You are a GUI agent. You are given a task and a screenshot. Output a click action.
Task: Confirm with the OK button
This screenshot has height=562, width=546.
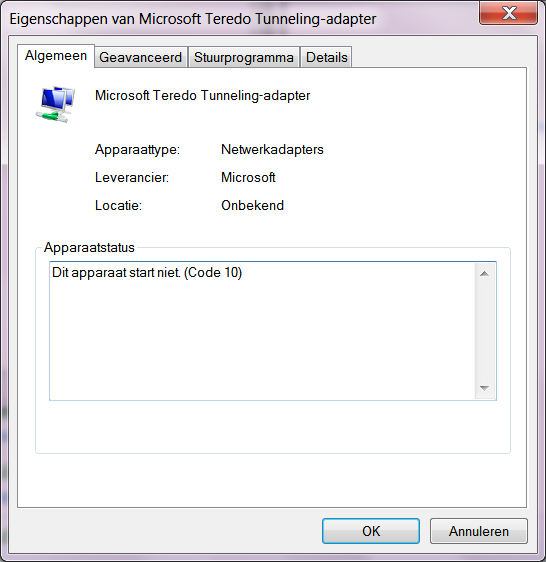point(371,531)
